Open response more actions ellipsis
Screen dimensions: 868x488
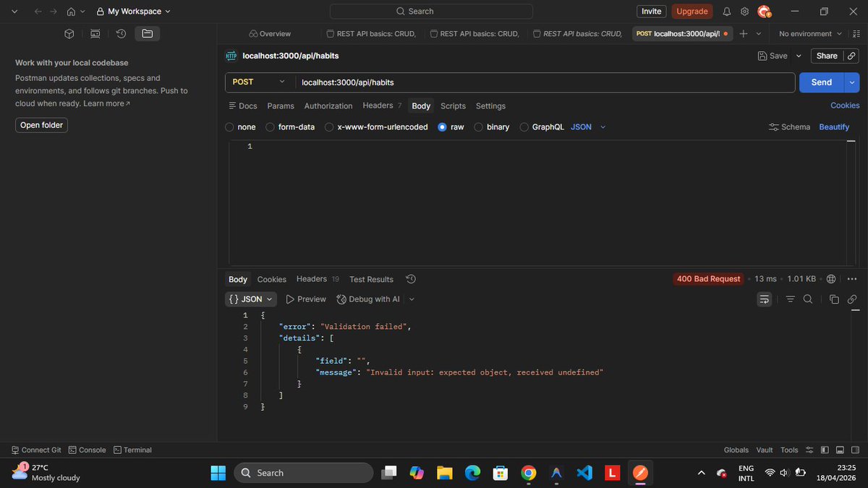pyautogui.click(x=852, y=279)
